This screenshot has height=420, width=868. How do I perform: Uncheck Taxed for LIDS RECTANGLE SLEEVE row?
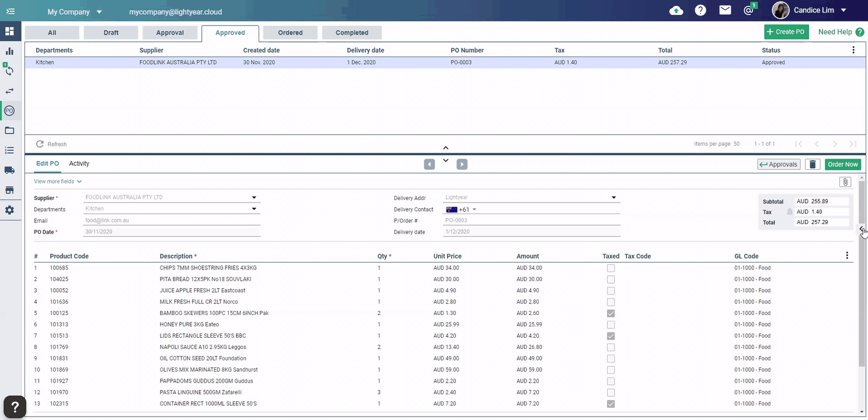(x=611, y=336)
